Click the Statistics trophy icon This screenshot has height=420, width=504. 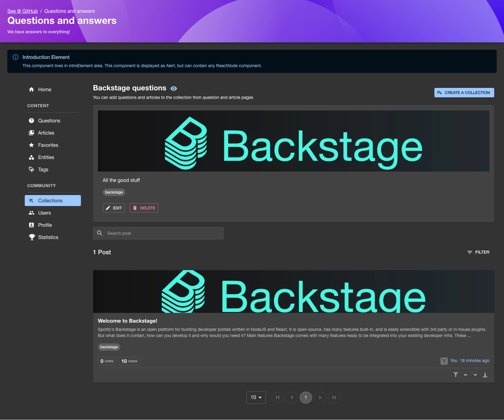(x=32, y=237)
